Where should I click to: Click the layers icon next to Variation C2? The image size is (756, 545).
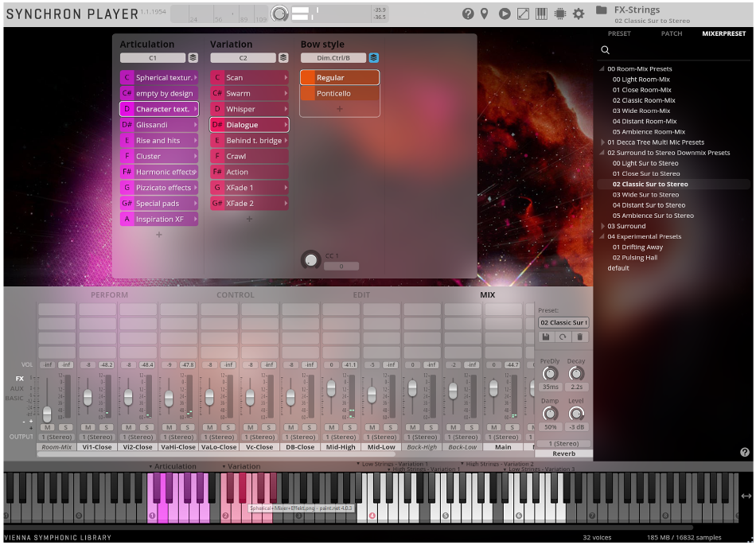283,58
